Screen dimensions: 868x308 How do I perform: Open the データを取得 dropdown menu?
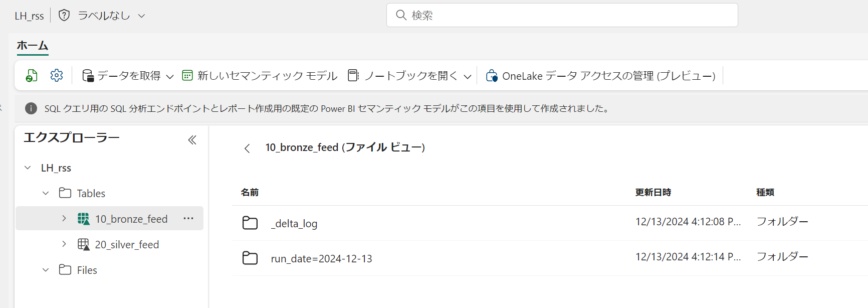128,76
